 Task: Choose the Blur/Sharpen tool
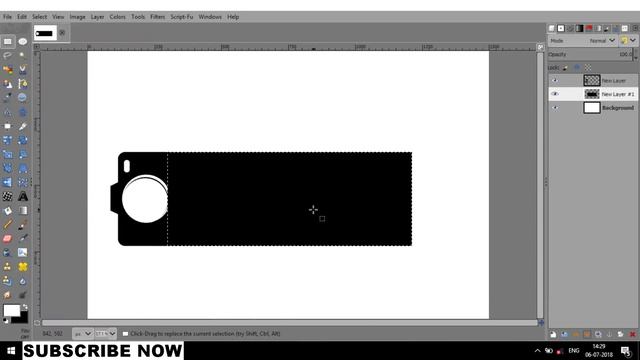coord(22,281)
